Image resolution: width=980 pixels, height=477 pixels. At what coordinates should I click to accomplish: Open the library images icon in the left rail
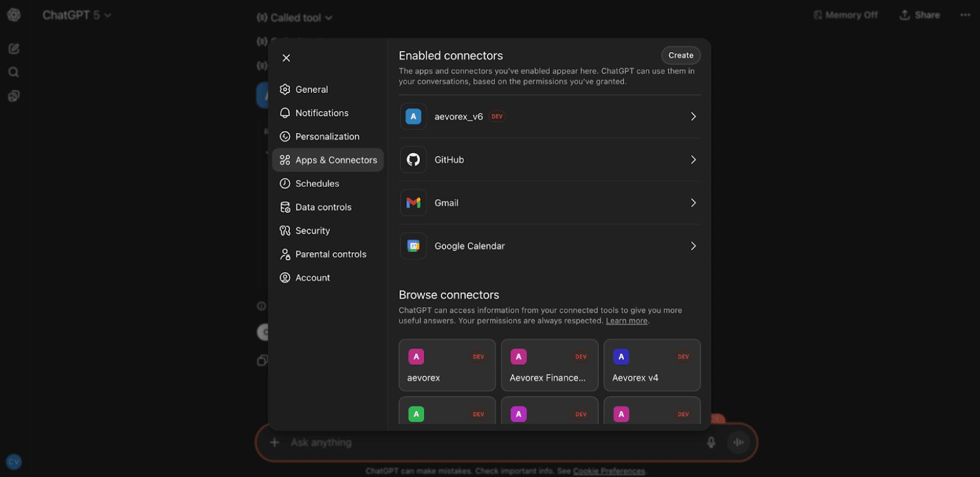[x=14, y=96]
